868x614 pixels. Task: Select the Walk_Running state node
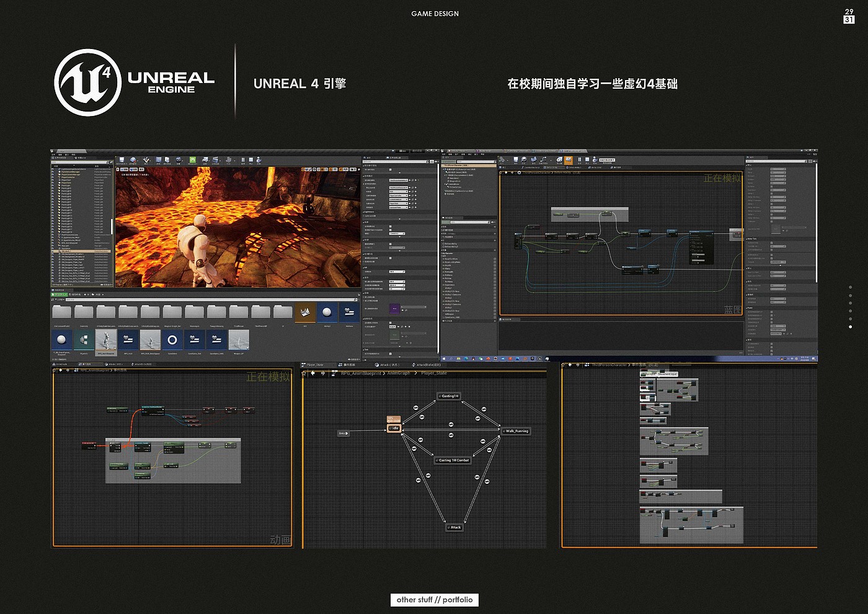point(516,431)
